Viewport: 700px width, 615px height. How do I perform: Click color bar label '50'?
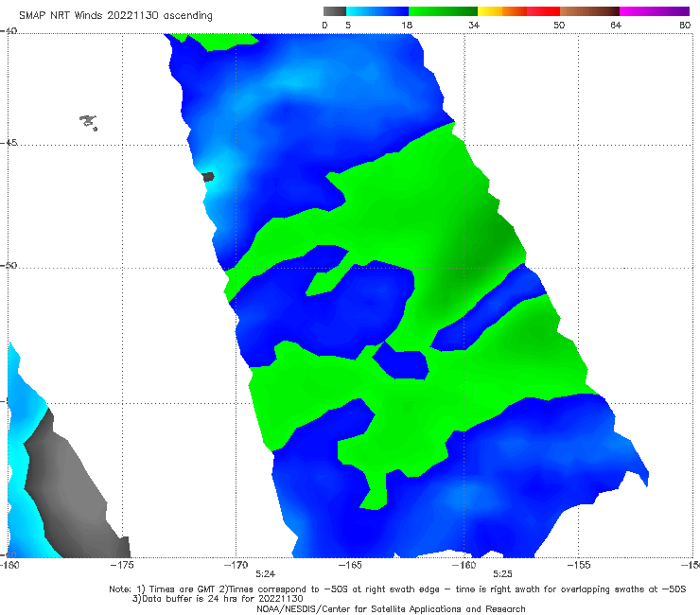click(x=559, y=25)
